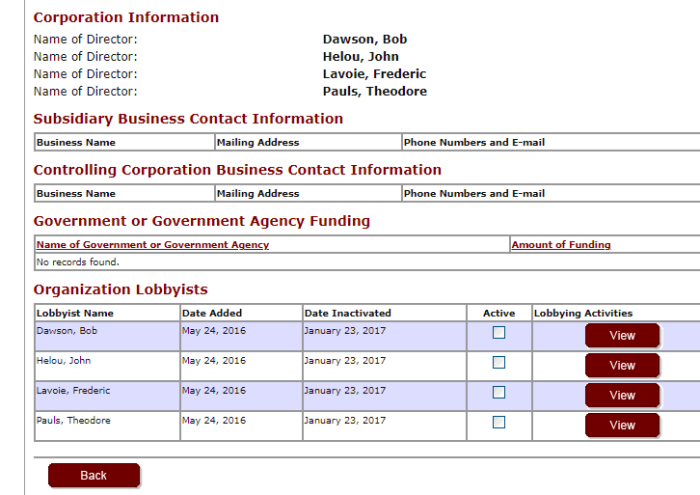Select the Dawson, Bob lobbyist name cell

pos(107,336)
